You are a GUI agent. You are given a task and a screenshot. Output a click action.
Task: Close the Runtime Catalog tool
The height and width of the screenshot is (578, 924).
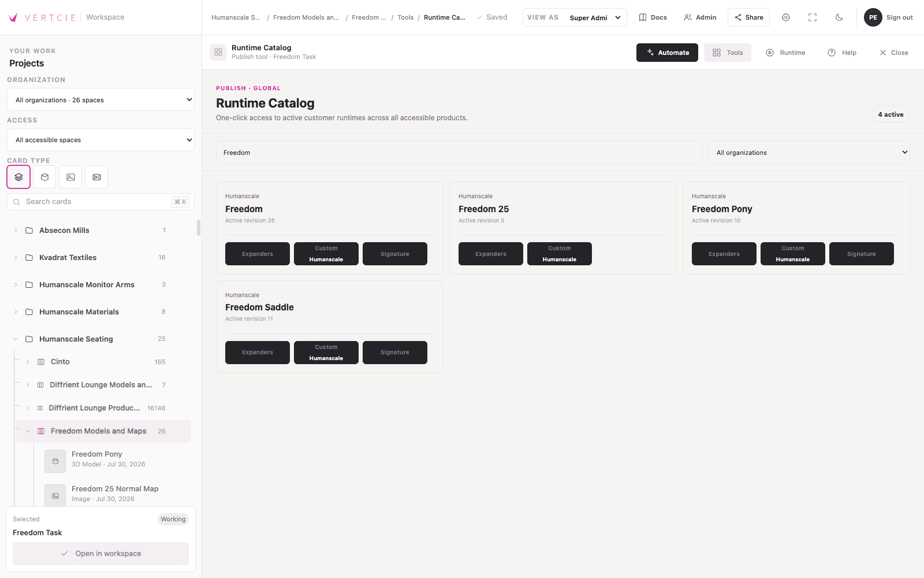click(x=893, y=53)
